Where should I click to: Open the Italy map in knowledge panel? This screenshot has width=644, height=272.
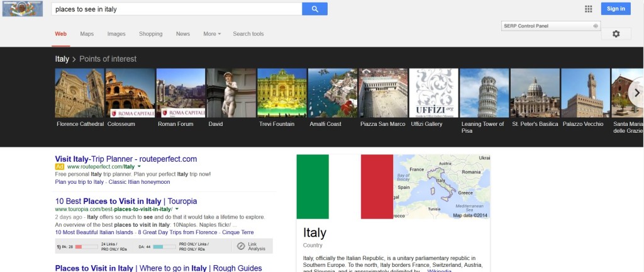pyautogui.click(x=441, y=186)
